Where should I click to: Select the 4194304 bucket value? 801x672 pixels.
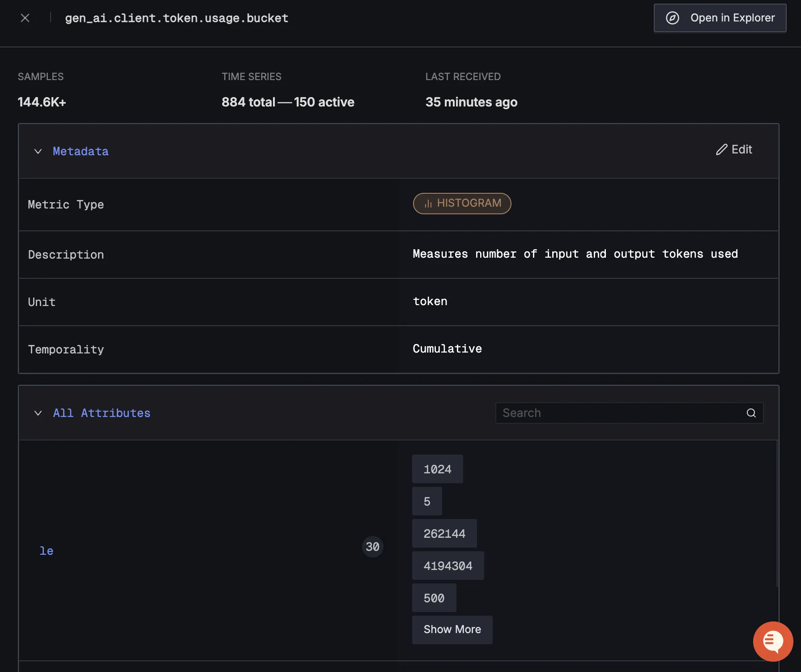(448, 566)
